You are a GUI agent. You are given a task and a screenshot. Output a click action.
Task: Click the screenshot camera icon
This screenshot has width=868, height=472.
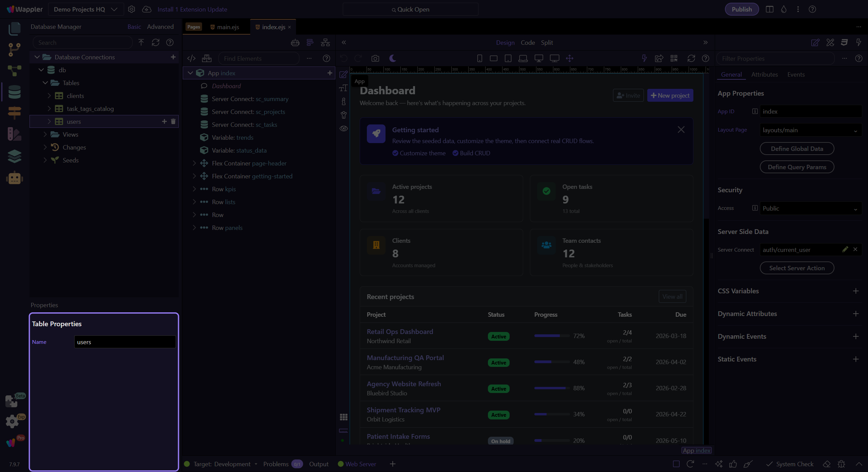[375, 58]
